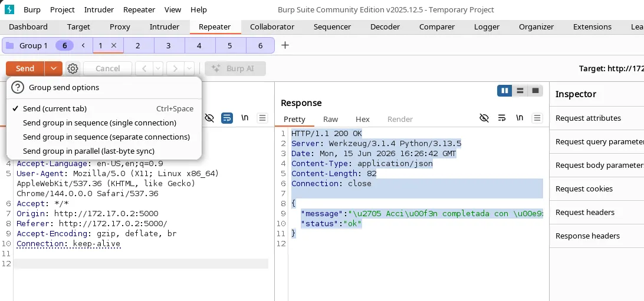Open the Help menu
Image resolution: width=644 pixels, height=301 pixels.
tap(199, 9)
